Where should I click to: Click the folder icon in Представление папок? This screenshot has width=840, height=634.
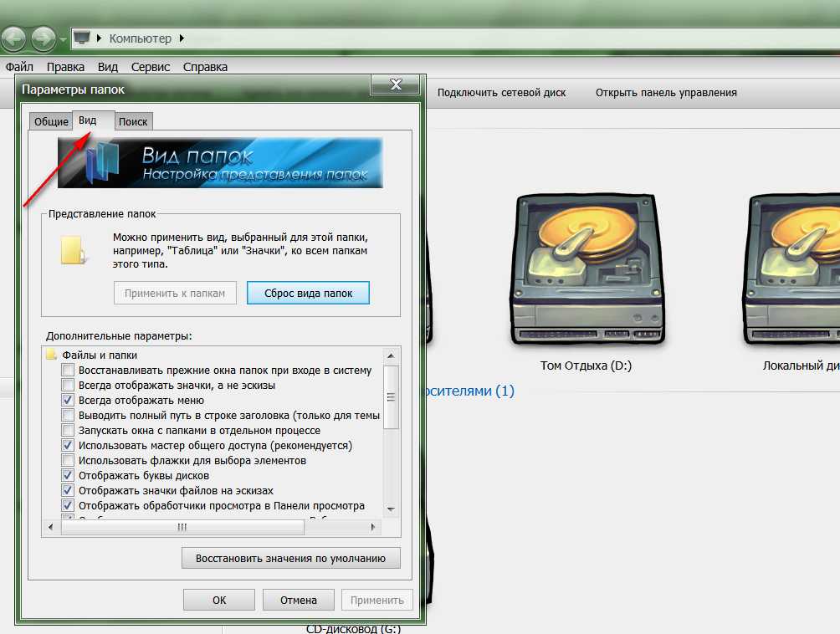click(x=72, y=251)
